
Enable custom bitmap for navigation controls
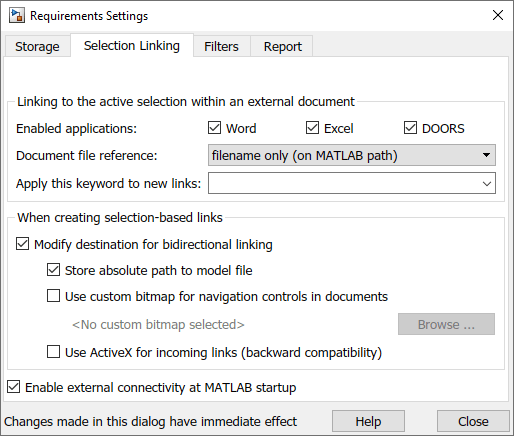53,296
